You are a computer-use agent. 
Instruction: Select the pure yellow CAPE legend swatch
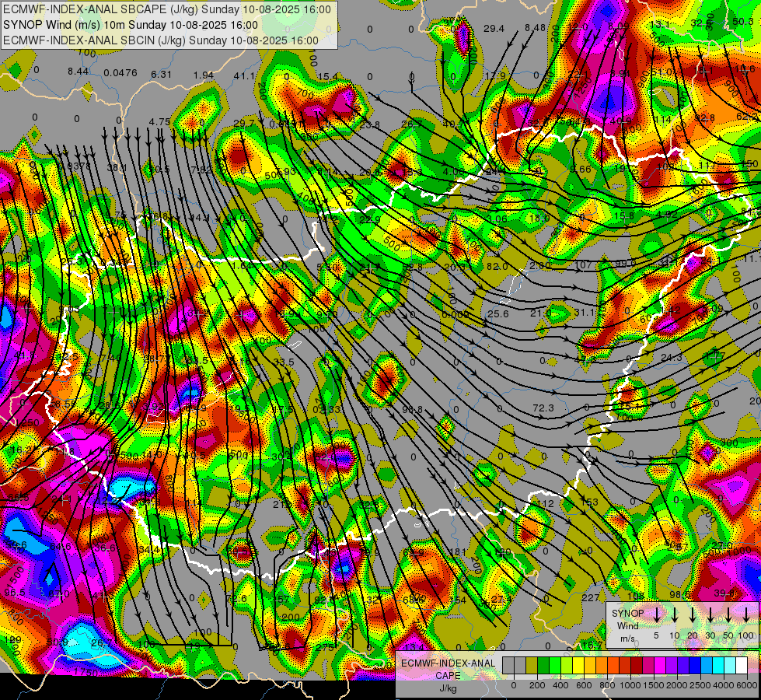click(x=578, y=665)
